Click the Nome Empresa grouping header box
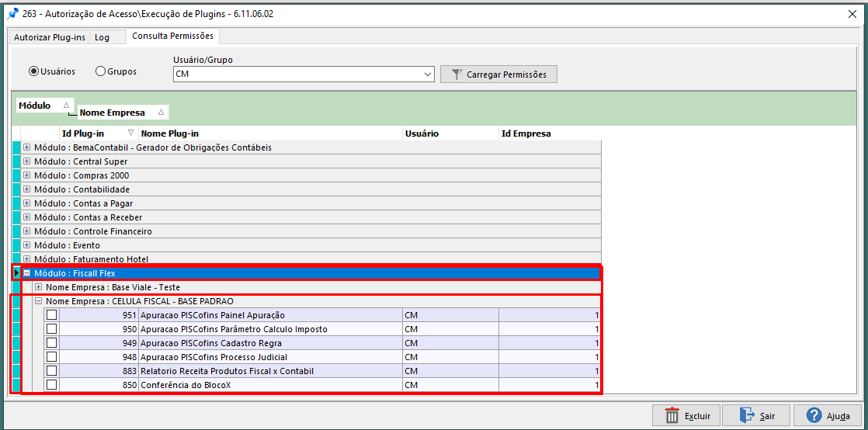The height and width of the screenshot is (430, 868). [123, 113]
